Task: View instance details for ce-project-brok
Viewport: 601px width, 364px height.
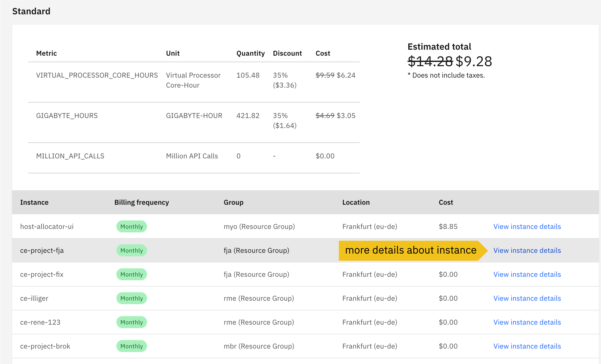Action: point(527,346)
